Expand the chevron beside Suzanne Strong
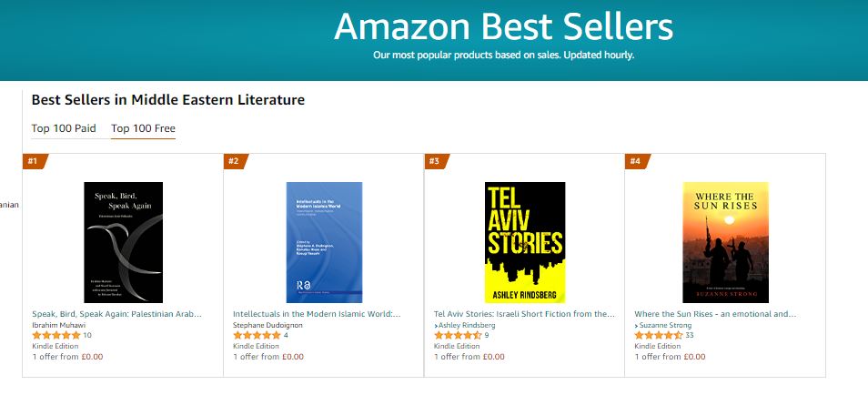868x395 pixels. (x=636, y=325)
